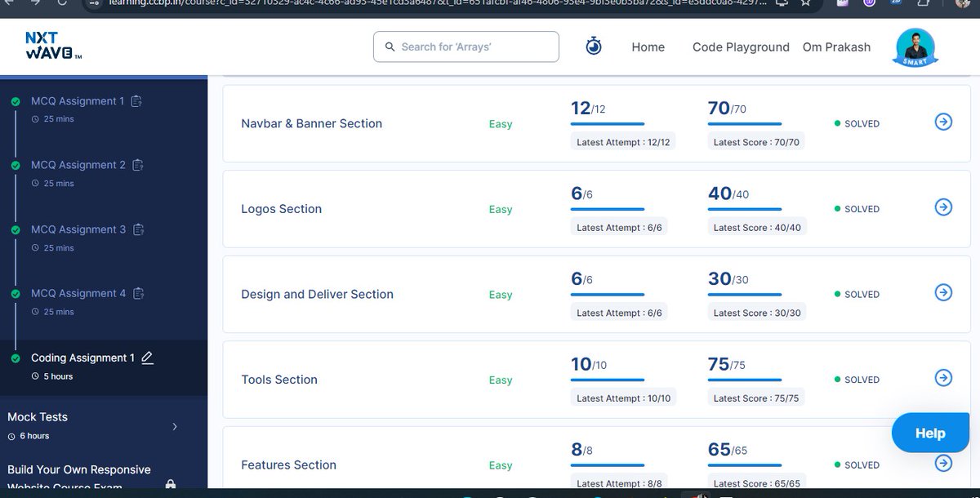Click SOLVED status in Navbar & Banner row

click(857, 124)
